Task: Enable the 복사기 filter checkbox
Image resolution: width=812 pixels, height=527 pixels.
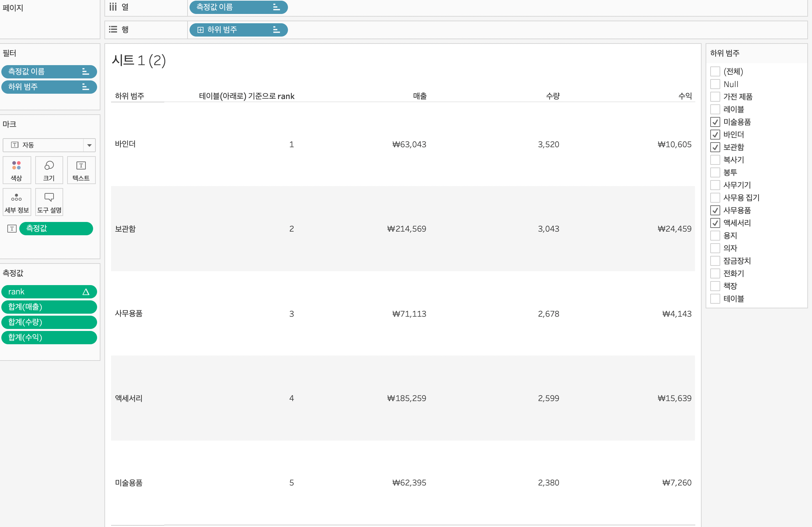Action: (715, 160)
